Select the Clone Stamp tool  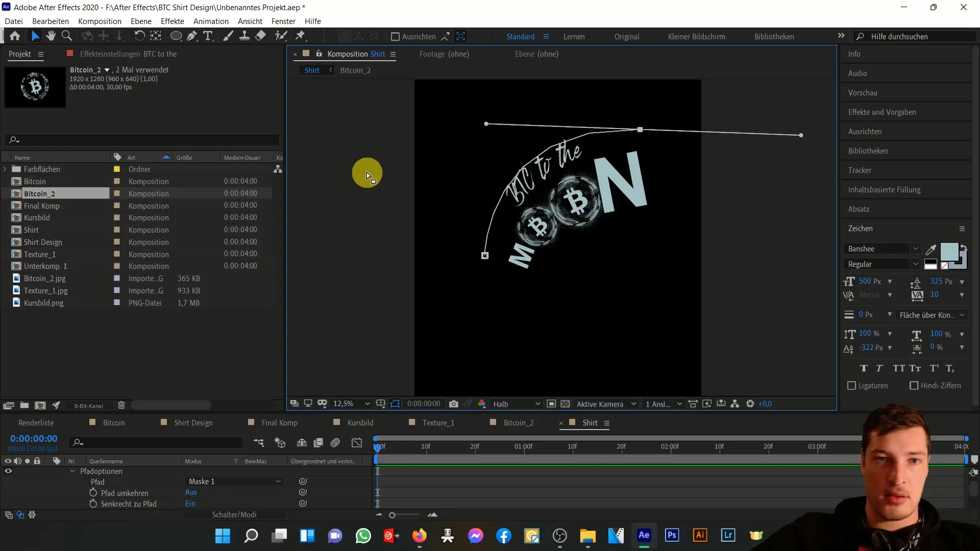point(244,36)
